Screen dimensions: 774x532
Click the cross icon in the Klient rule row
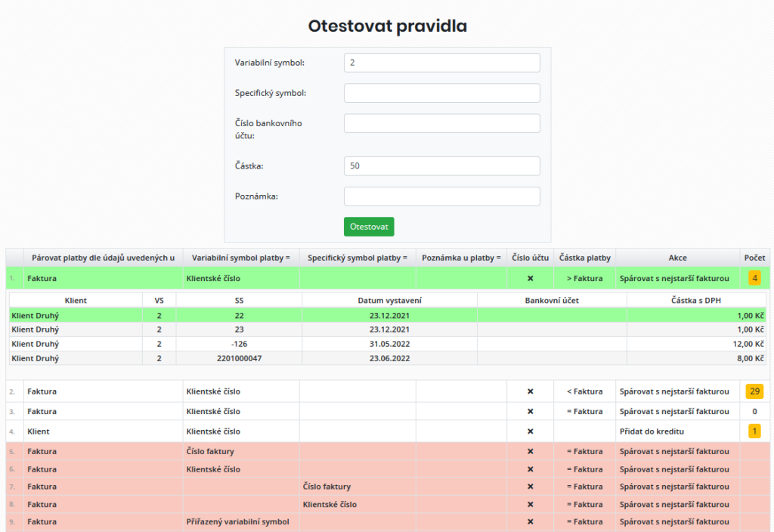[531, 431]
